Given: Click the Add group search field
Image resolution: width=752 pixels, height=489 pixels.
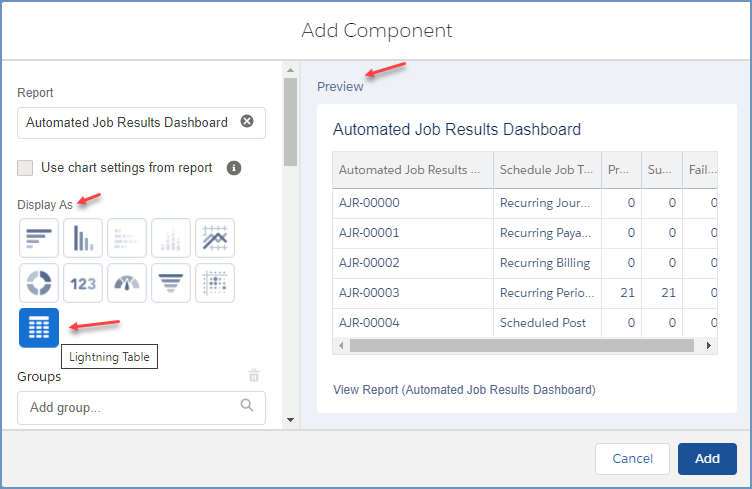Looking at the screenshot, I should (141, 408).
